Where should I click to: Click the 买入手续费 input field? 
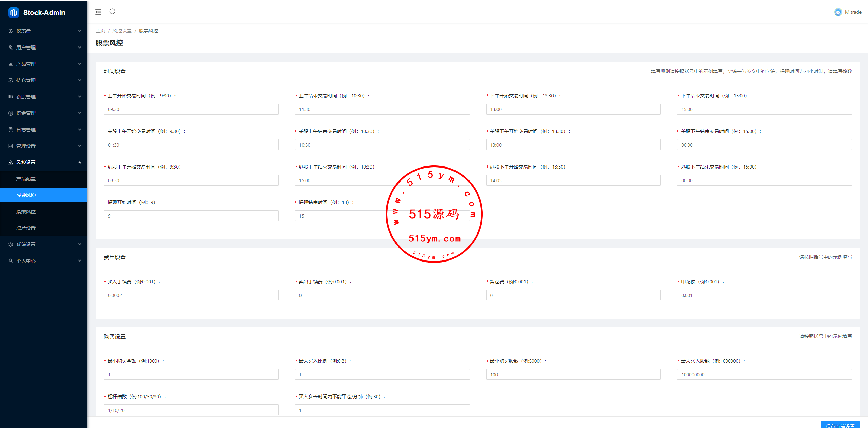tap(191, 295)
